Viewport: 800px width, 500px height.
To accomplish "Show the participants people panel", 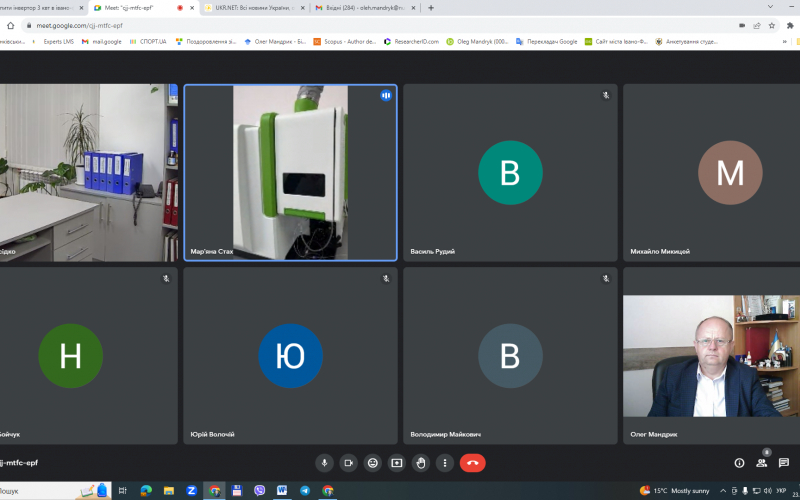I will tap(761, 463).
